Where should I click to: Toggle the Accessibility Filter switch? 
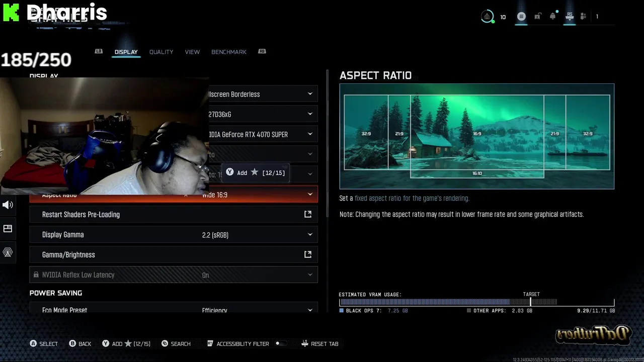281,343
